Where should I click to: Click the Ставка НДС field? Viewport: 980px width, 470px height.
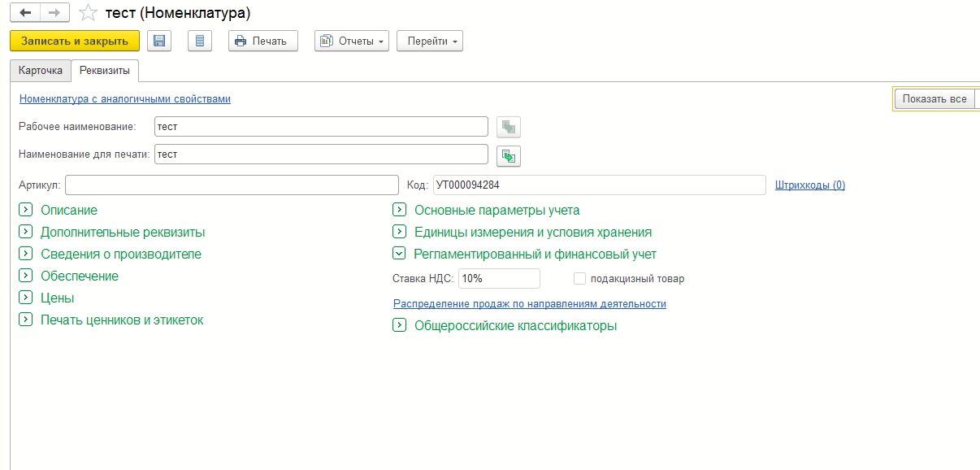click(x=498, y=279)
